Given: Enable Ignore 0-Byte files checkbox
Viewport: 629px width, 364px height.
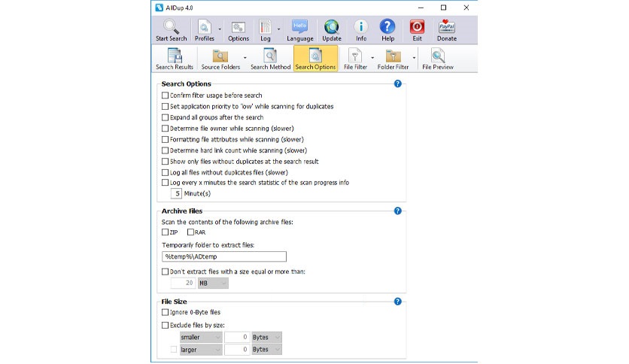Looking at the screenshot, I should [x=166, y=312].
